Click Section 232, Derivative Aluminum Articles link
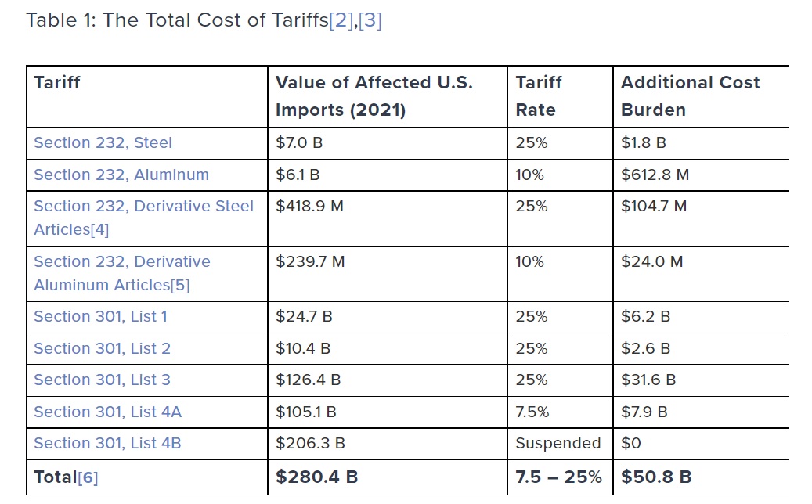The width and height of the screenshot is (812, 504). point(121,261)
